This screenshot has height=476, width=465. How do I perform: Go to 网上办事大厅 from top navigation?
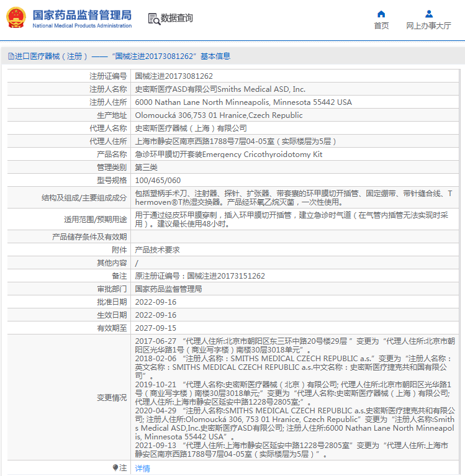[428, 25]
